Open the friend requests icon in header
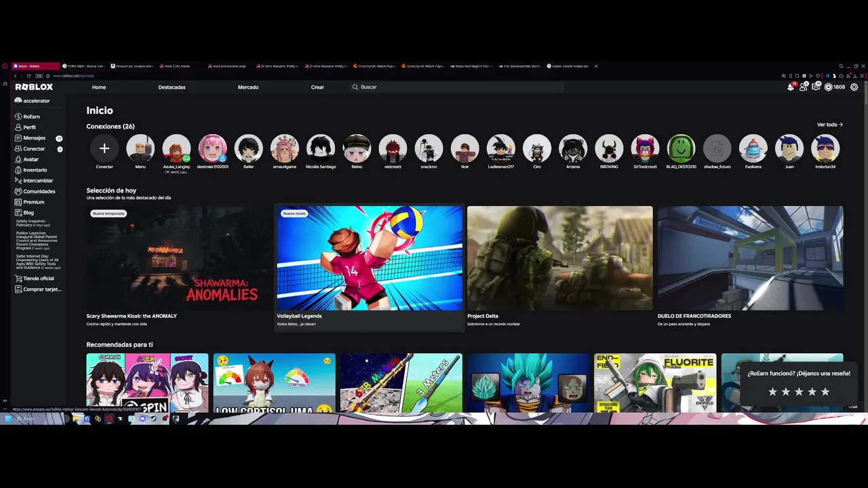This screenshot has width=868, height=488. coord(804,87)
